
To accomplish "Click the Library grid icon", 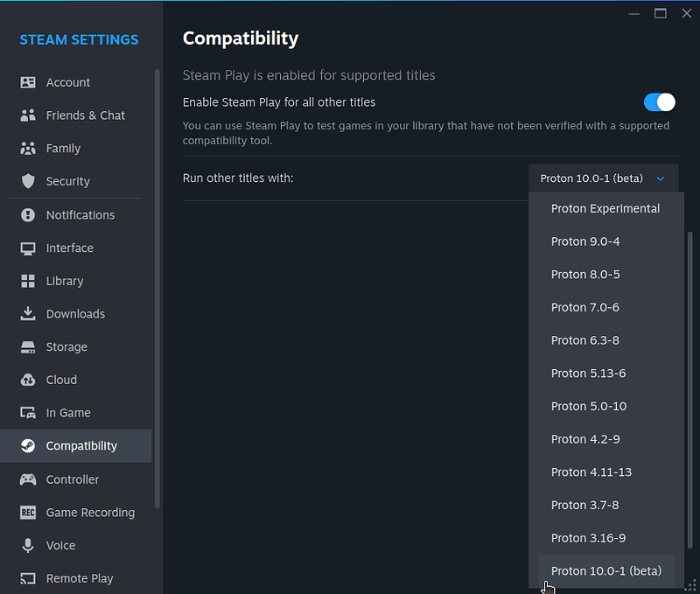I will 28,281.
